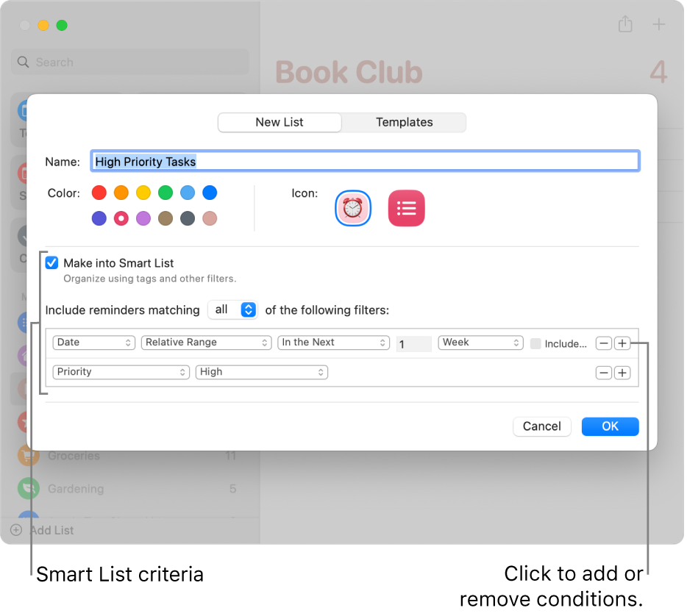The height and width of the screenshot is (616, 687).
Task: Select the New List tab
Action: click(x=280, y=122)
